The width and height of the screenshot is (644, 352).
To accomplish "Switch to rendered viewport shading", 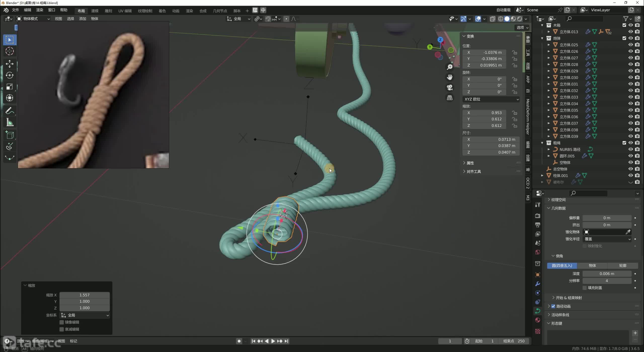I will point(519,19).
